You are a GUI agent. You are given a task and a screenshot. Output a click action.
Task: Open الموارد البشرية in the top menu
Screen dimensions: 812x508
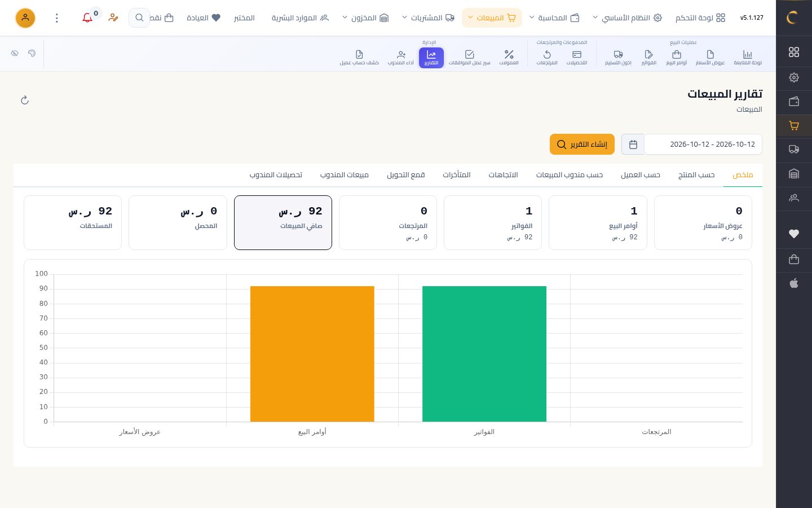point(300,18)
